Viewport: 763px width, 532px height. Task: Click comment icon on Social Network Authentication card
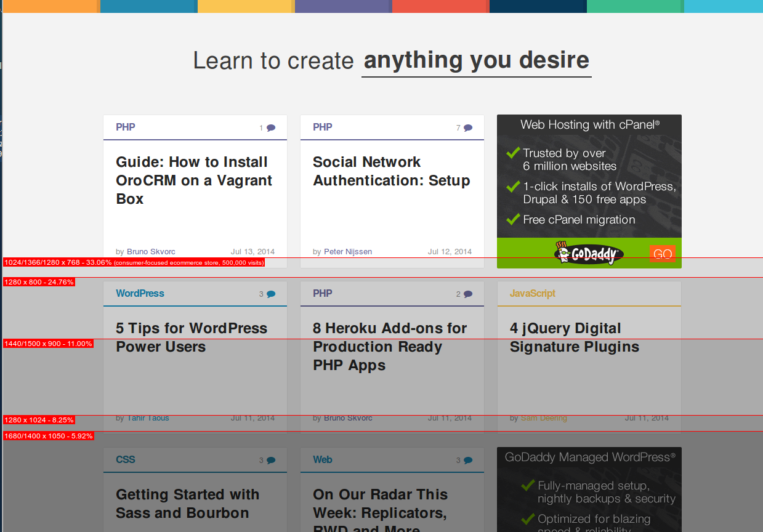[467, 128]
